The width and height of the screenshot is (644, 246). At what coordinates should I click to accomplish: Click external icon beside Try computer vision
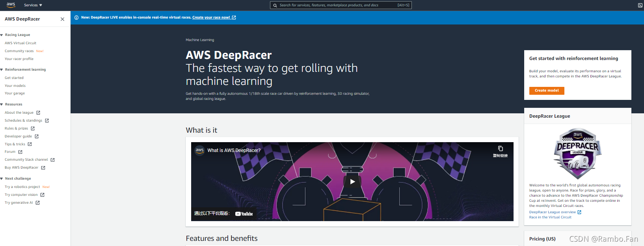[42, 195]
